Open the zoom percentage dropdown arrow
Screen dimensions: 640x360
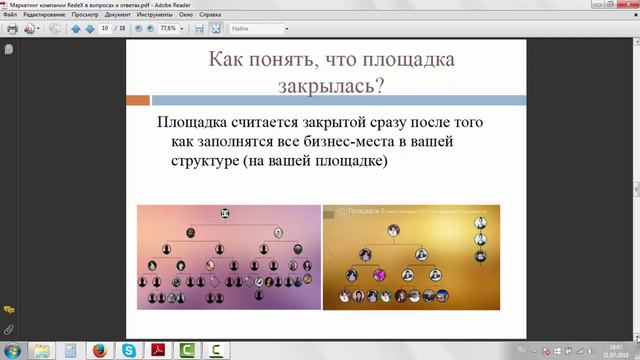pos(182,29)
